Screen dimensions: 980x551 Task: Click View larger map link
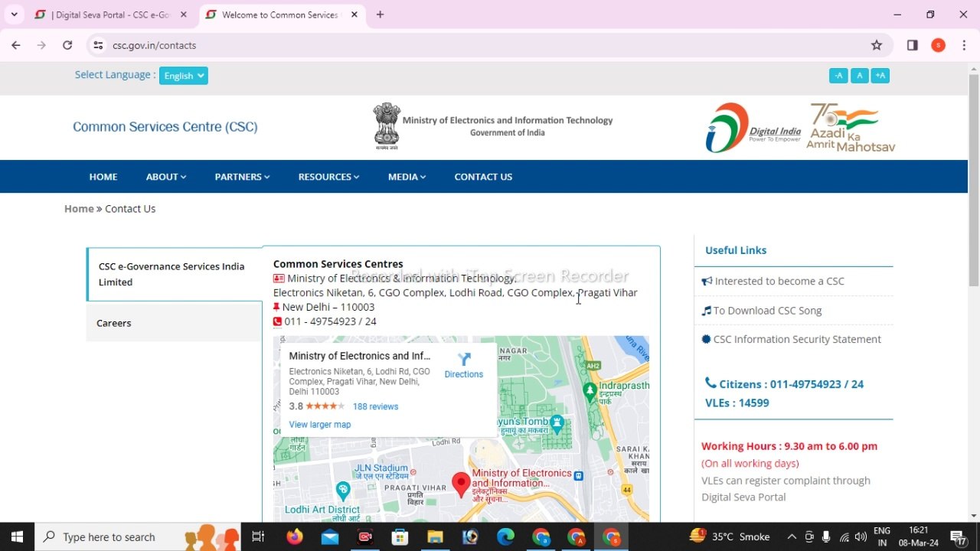click(320, 425)
